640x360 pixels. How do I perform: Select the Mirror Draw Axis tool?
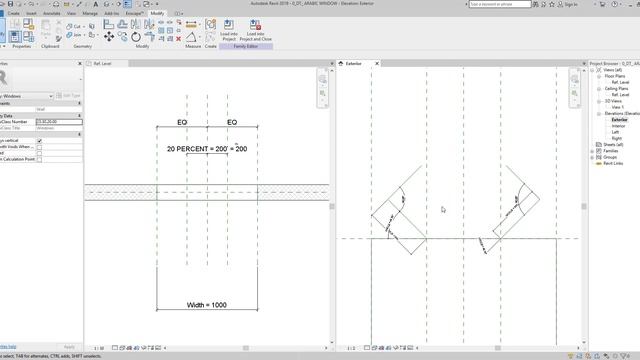(x=149, y=24)
